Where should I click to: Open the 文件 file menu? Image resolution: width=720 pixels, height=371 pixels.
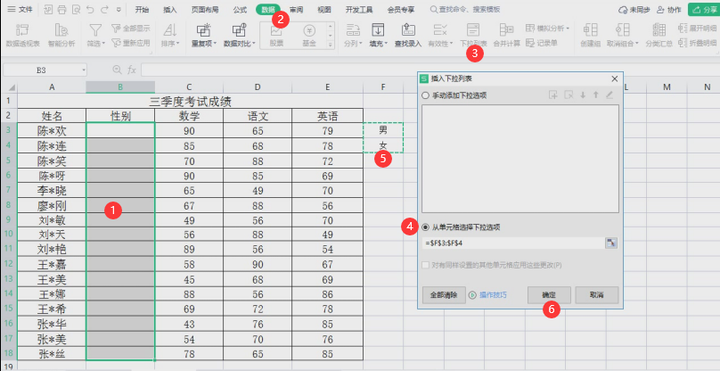(x=20, y=9)
